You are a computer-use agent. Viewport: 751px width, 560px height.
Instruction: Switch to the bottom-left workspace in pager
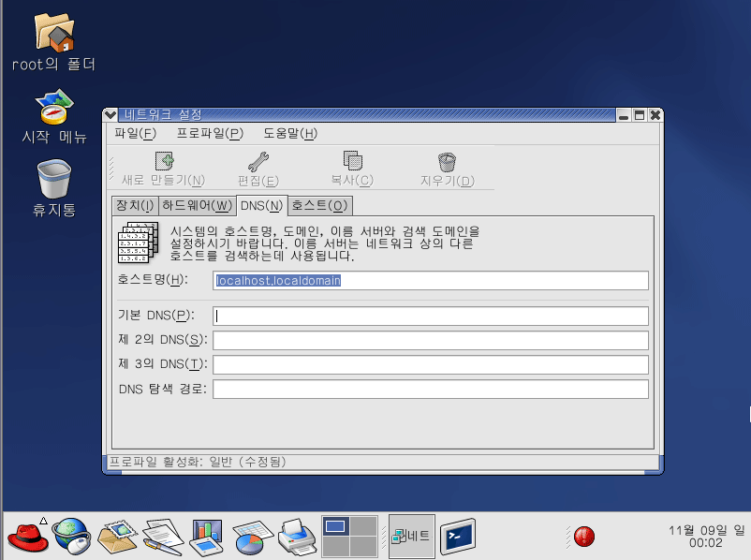click(x=335, y=547)
